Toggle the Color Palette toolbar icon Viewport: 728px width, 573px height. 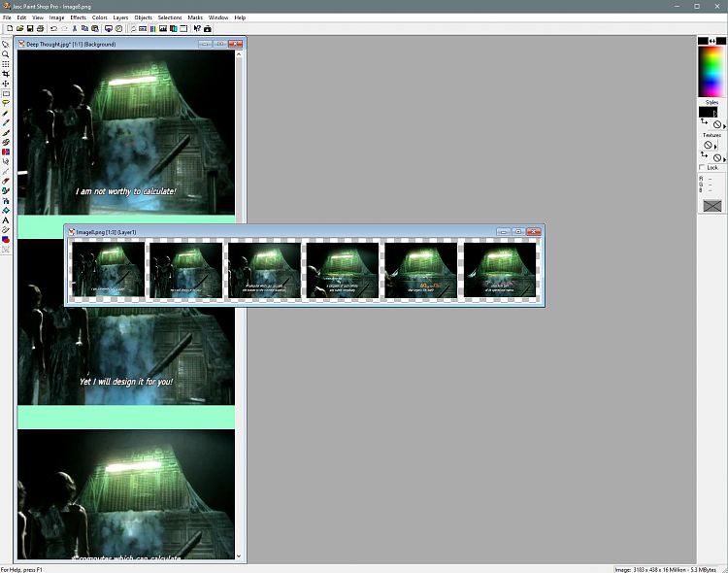[152, 29]
